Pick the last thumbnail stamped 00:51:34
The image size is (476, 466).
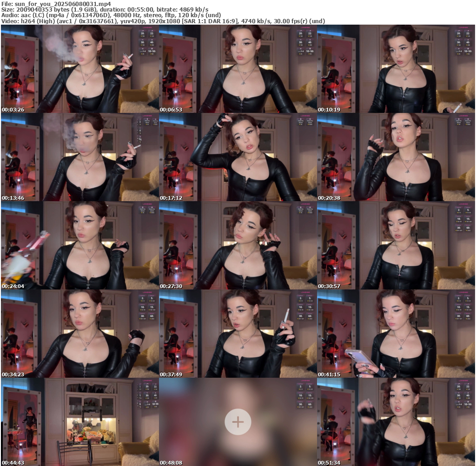click(x=396, y=422)
